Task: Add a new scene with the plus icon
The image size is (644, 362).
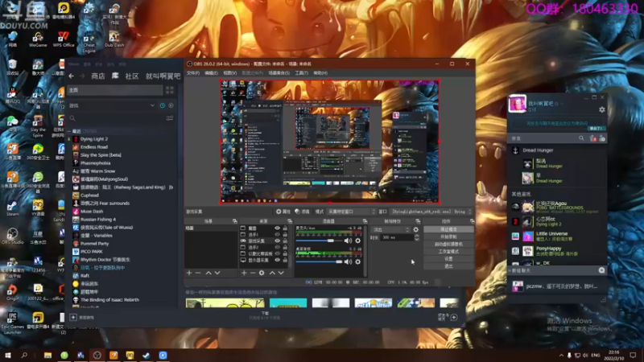Action: coord(189,273)
